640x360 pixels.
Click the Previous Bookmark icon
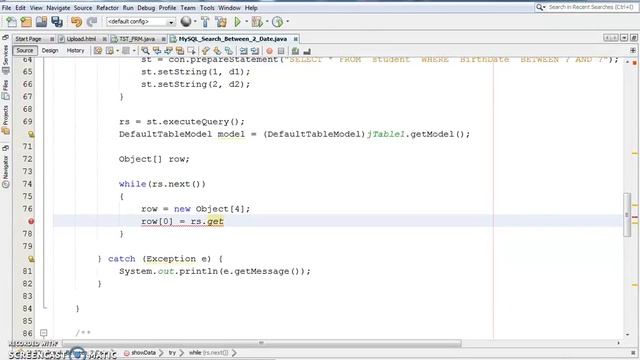tap(206, 51)
